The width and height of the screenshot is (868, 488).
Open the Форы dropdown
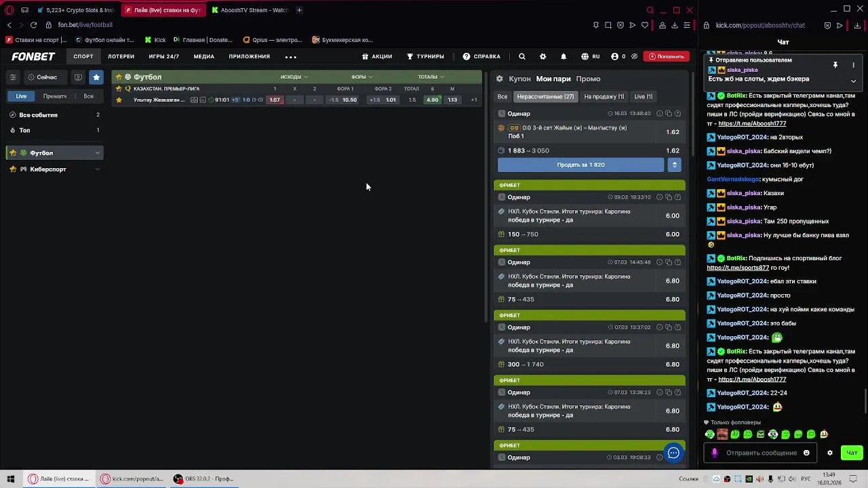(x=361, y=77)
